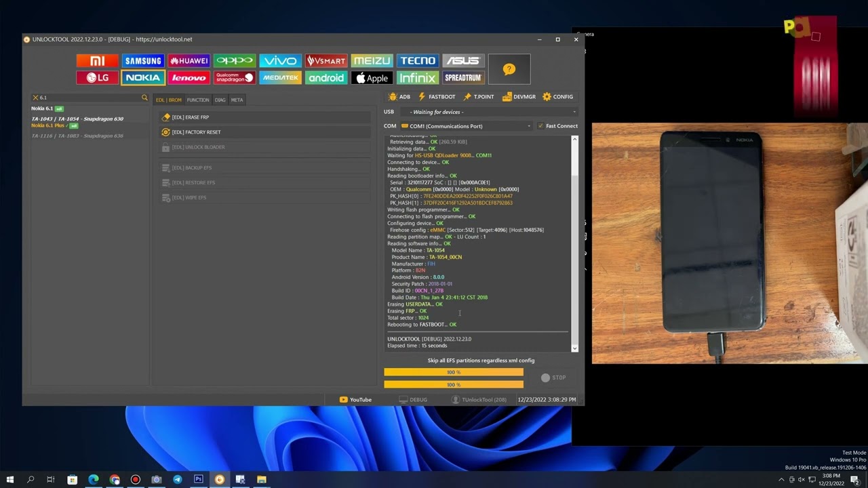
Task: Open the ADB tools button
Action: (x=399, y=97)
